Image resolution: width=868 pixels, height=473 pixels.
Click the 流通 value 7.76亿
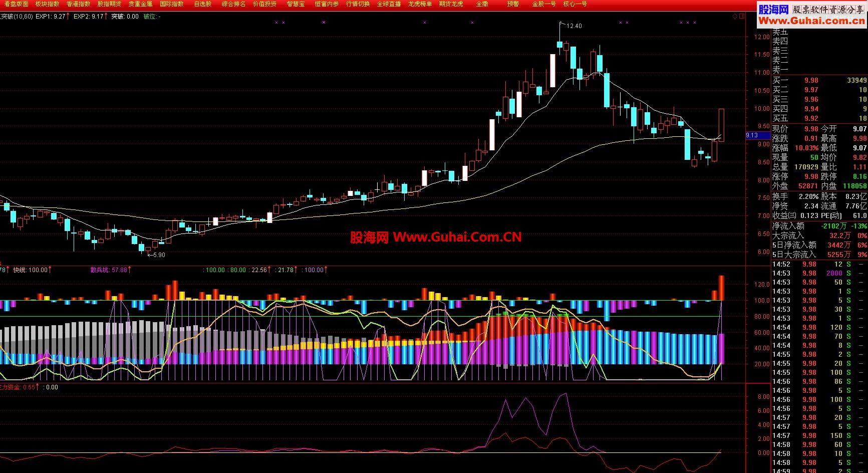[856, 206]
